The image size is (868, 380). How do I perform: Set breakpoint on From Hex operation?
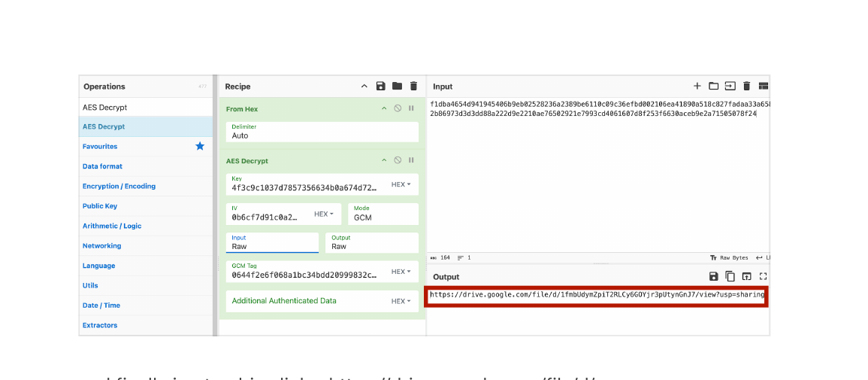pyautogui.click(x=411, y=108)
